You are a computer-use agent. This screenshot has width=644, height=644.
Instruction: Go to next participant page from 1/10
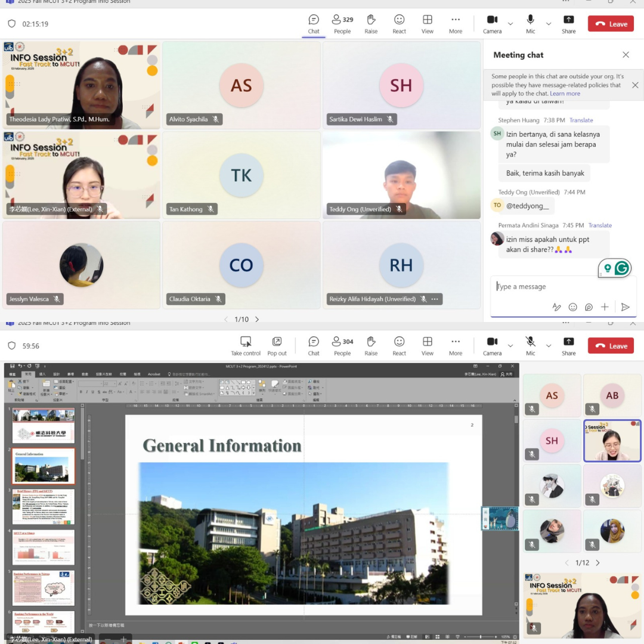click(x=257, y=319)
